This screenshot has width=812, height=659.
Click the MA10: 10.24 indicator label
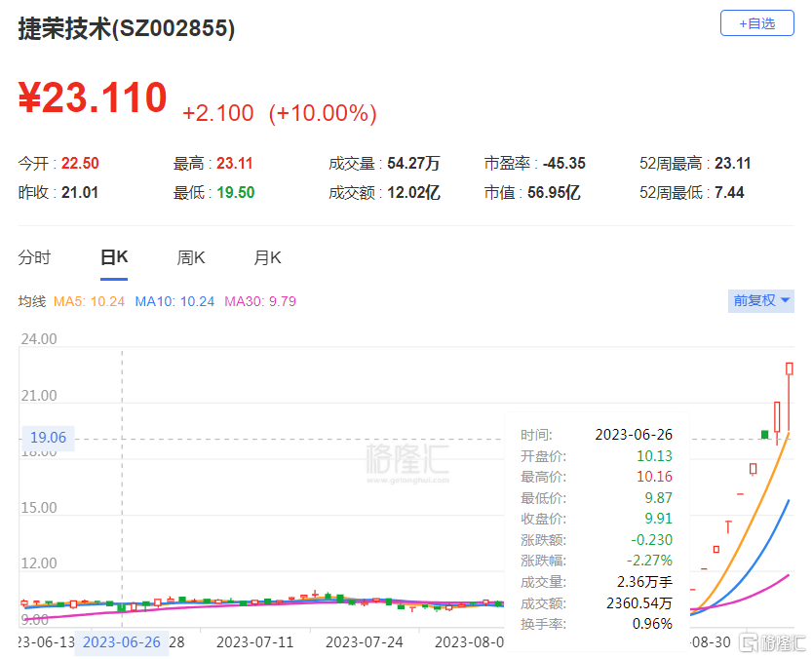(174, 301)
